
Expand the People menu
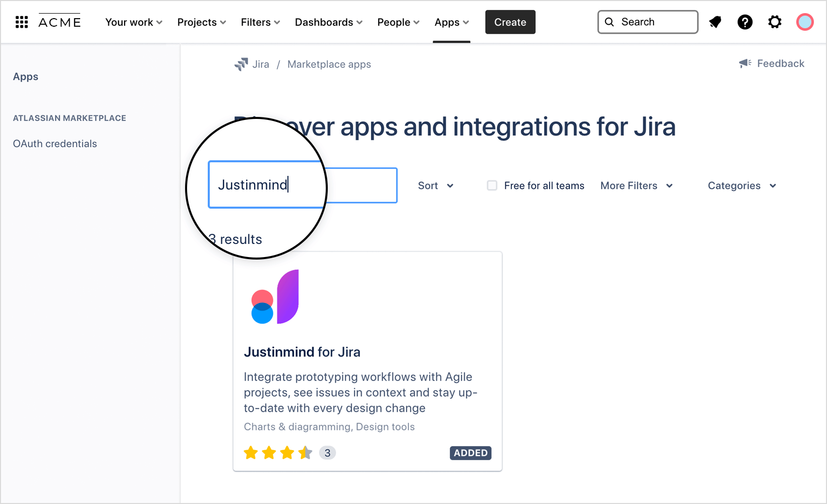(398, 22)
